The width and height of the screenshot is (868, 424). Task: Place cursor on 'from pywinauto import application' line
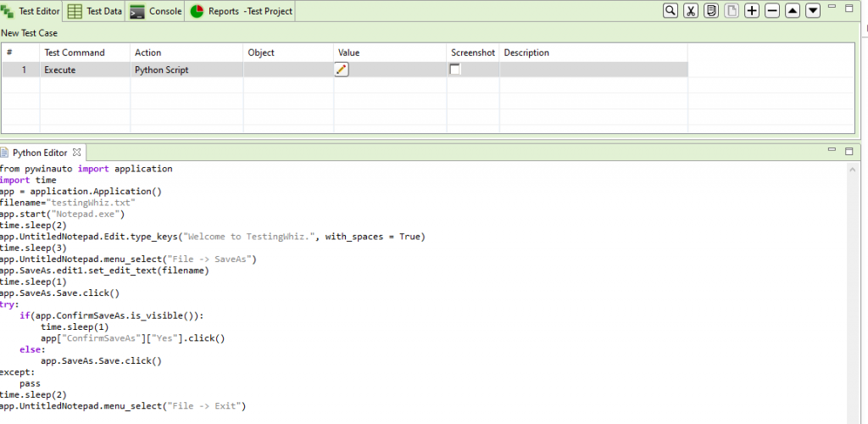pyautogui.click(x=86, y=168)
